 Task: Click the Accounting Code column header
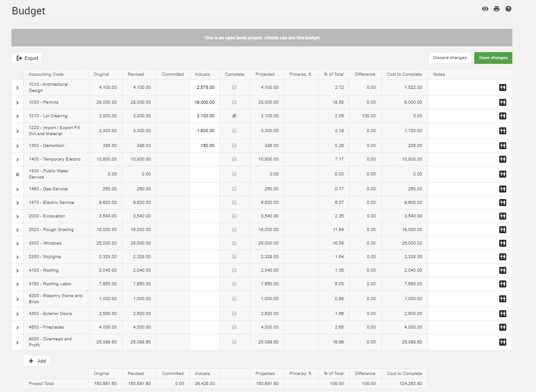click(46, 74)
